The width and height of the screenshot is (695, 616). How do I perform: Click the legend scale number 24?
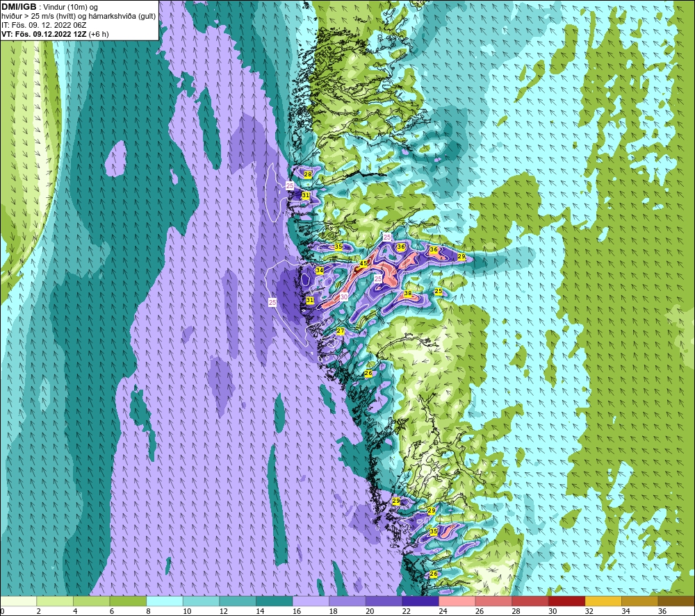(x=443, y=612)
